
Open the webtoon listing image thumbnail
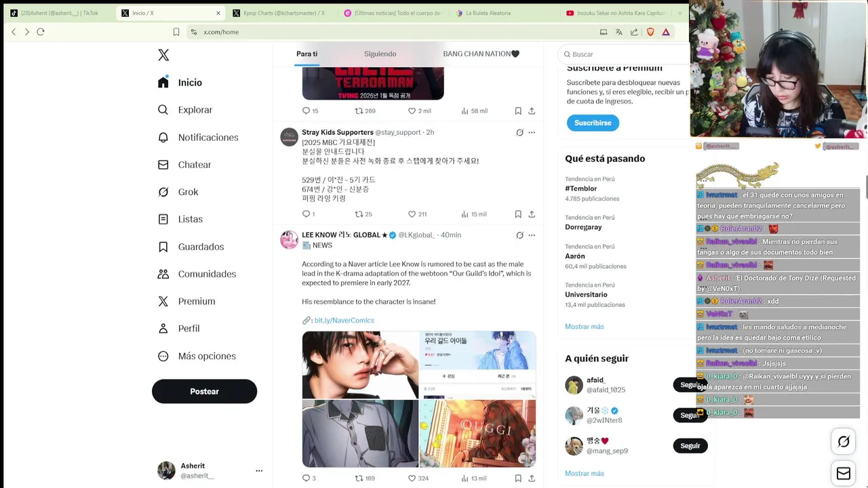[x=477, y=365]
